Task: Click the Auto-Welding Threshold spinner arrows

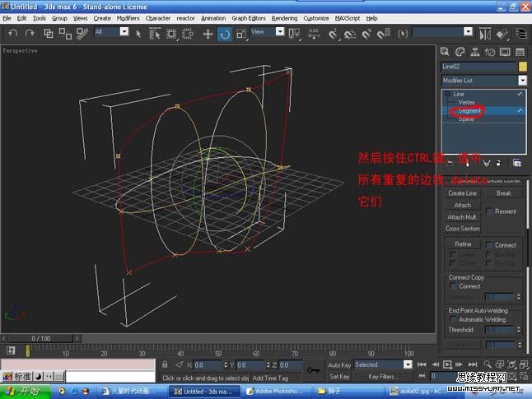Action: pyautogui.click(x=519, y=330)
